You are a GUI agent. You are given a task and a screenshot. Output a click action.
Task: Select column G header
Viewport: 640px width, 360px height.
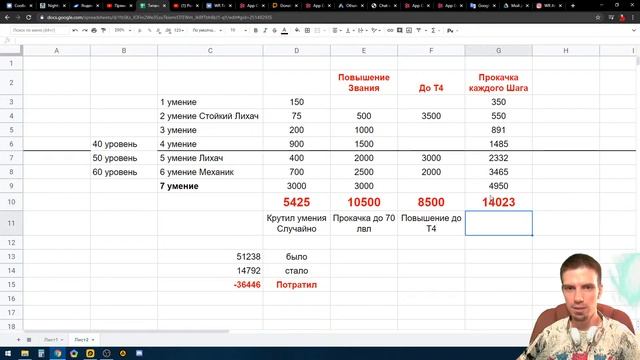498,51
